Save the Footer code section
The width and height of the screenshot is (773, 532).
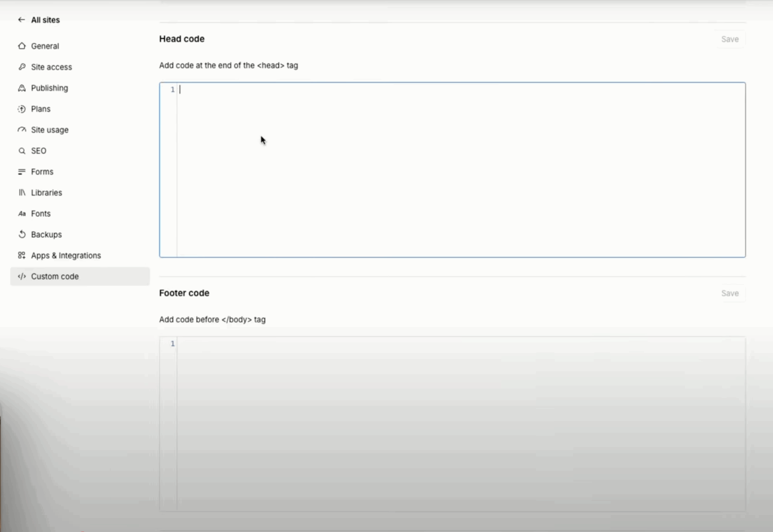[730, 293]
